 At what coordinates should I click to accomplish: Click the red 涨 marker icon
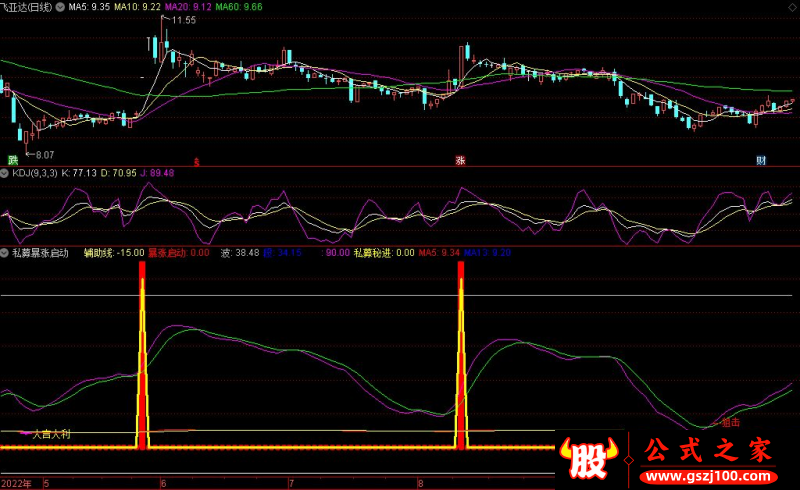pos(461,160)
